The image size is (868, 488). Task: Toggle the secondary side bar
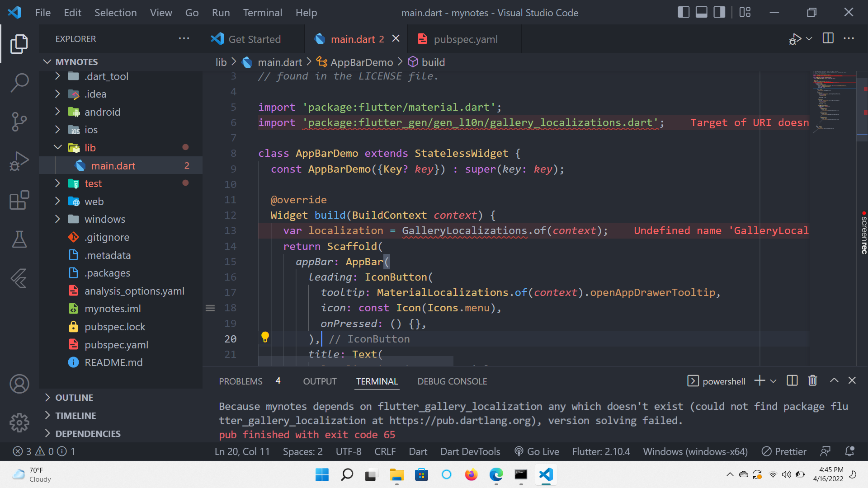[x=718, y=12]
